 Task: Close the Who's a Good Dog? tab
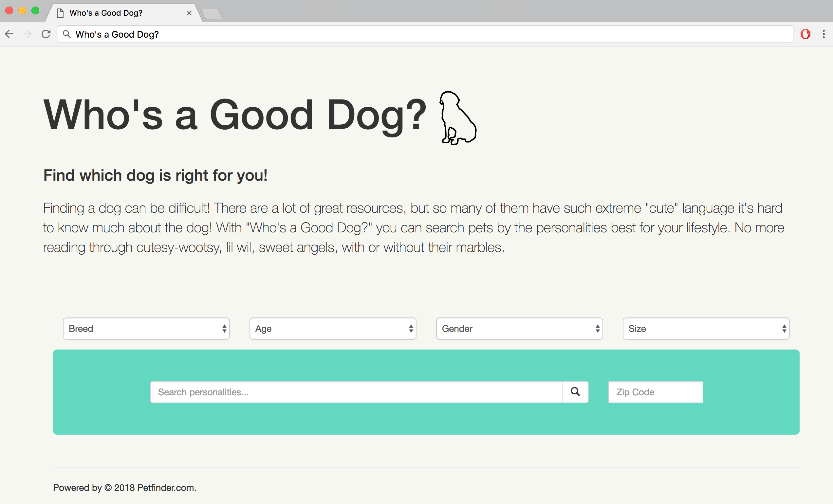[189, 13]
